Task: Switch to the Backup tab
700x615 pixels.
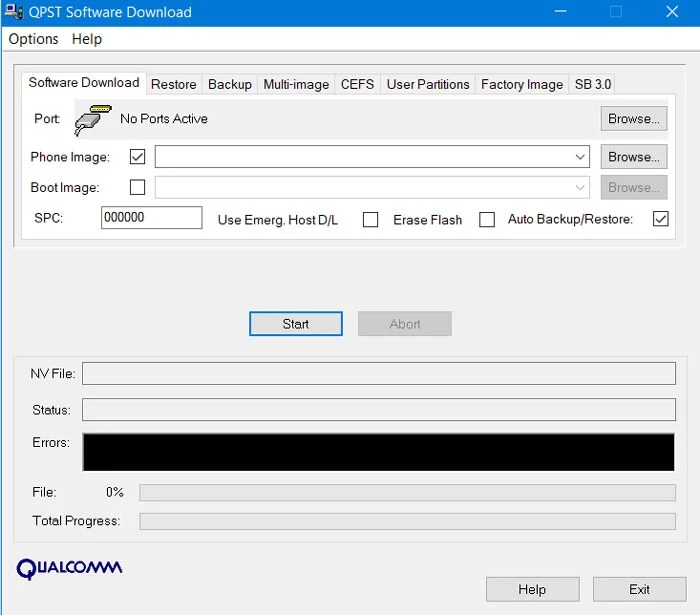Action: click(229, 84)
